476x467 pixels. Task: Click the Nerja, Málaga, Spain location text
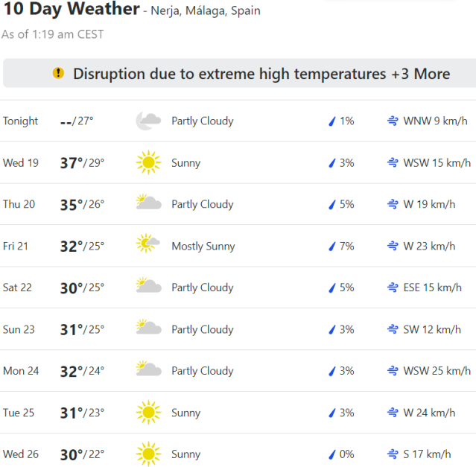pyautogui.click(x=206, y=11)
